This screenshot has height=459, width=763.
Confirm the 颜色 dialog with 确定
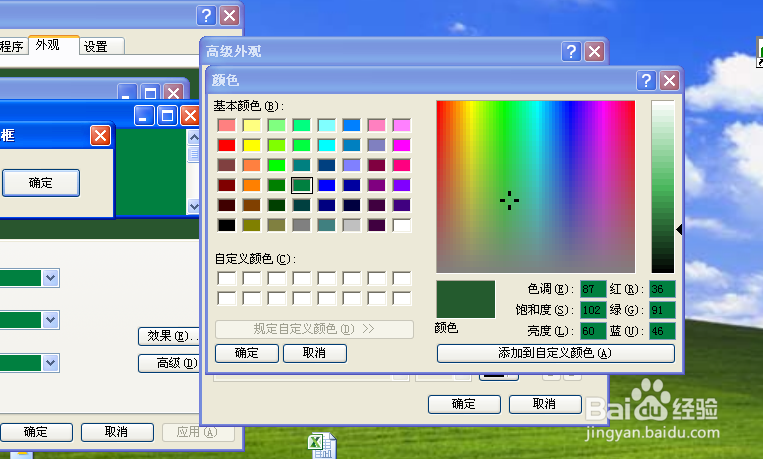tap(247, 353)
